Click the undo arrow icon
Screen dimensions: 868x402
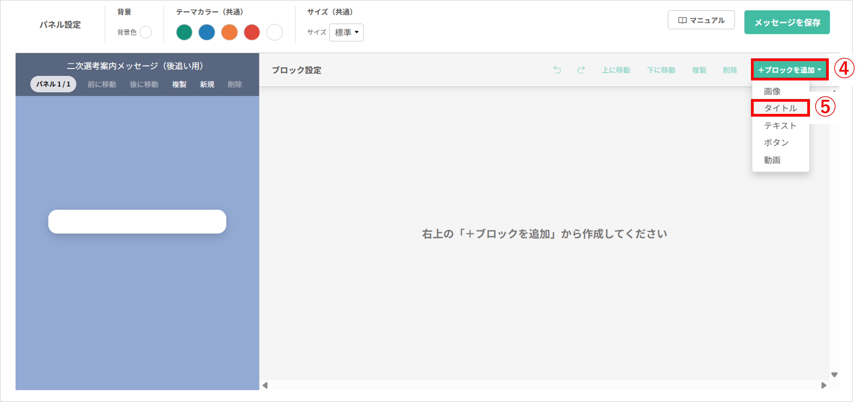[x=557, y=70]
